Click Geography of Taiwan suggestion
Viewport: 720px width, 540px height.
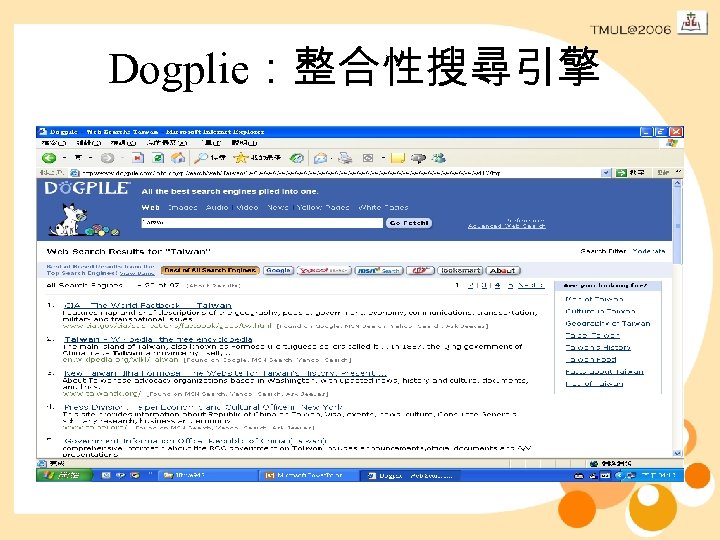click(x=608, y=323)
